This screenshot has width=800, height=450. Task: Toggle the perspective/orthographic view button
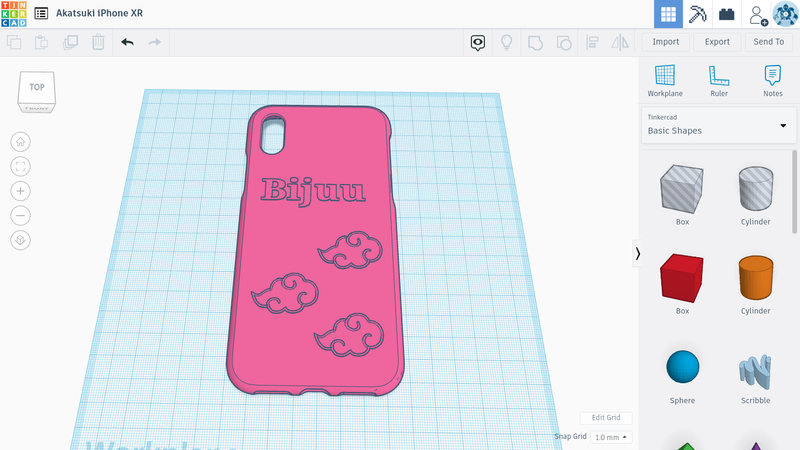pyautogui.click(x=20, y=240)
